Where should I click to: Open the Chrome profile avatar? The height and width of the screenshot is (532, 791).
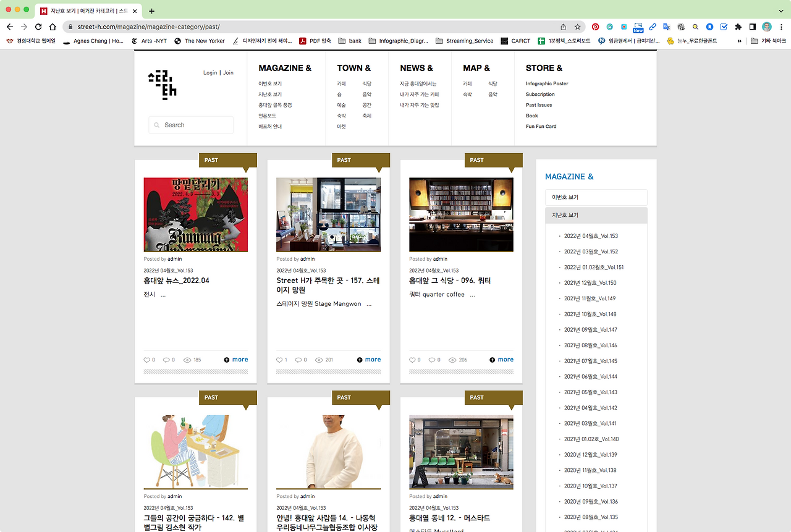767,27
